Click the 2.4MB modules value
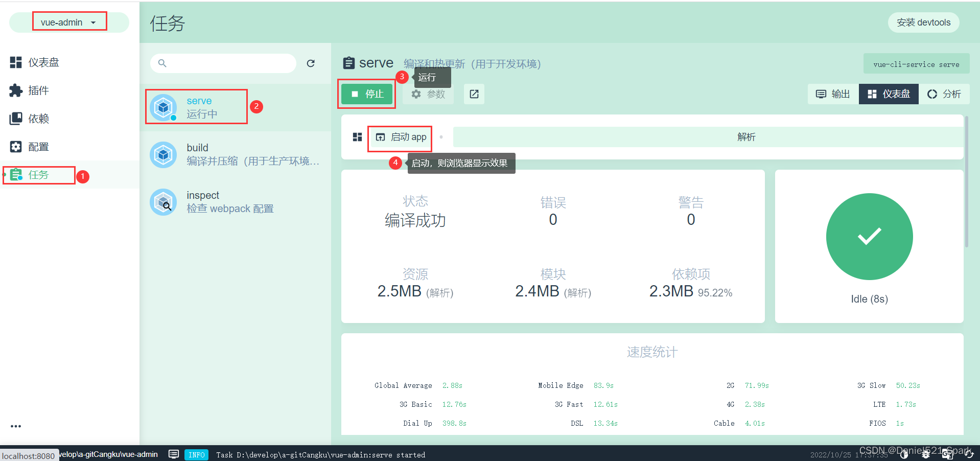980x461 pixels. (x=537, y=291)
